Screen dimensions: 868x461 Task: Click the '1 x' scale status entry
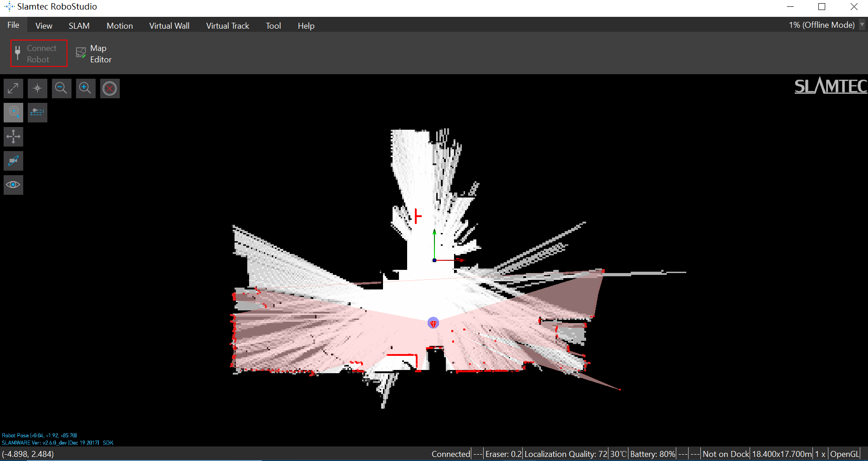tap(820, 454)
